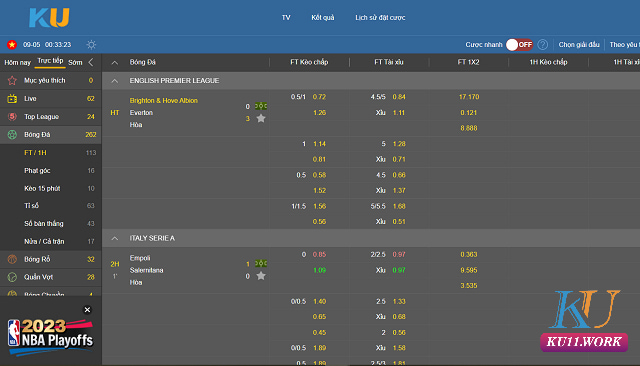Screen dimensions: 640x366
Task: Collapse the Italy Serie A section
Action: (x=115, y=238)
